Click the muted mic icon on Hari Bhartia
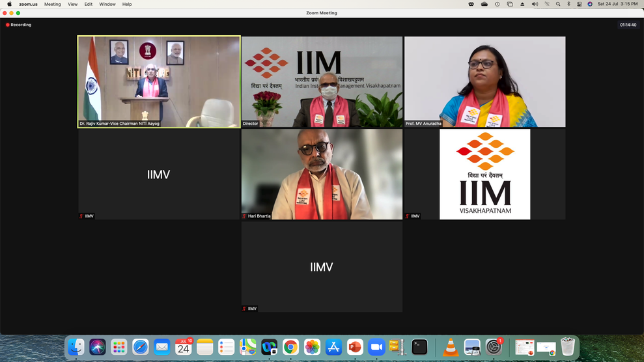Viewport: 644px width, 362px height. [x=245, y=216]
